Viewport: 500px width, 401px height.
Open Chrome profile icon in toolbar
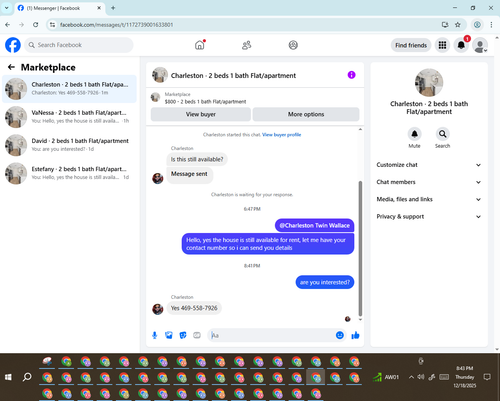[x=477, y=25]
